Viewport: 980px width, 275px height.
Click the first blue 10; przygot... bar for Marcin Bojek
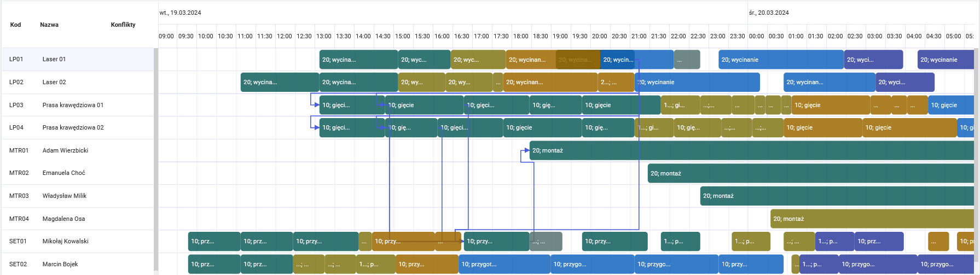[x=503, y=264]
